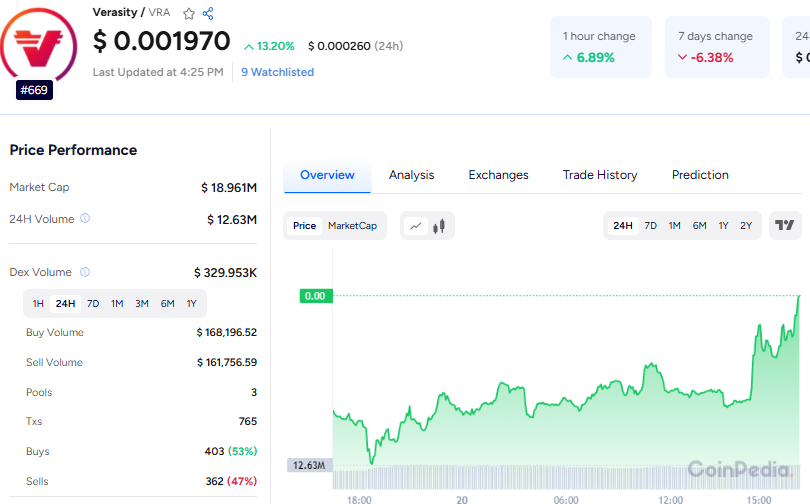810x504 pixels.
Task: Click the green 0.00 price label
Action: click(x=316, y=296)
